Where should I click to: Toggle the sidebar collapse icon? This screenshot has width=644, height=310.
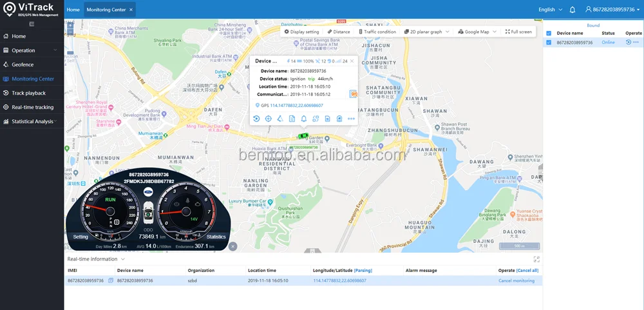click(x=32, y=24)
